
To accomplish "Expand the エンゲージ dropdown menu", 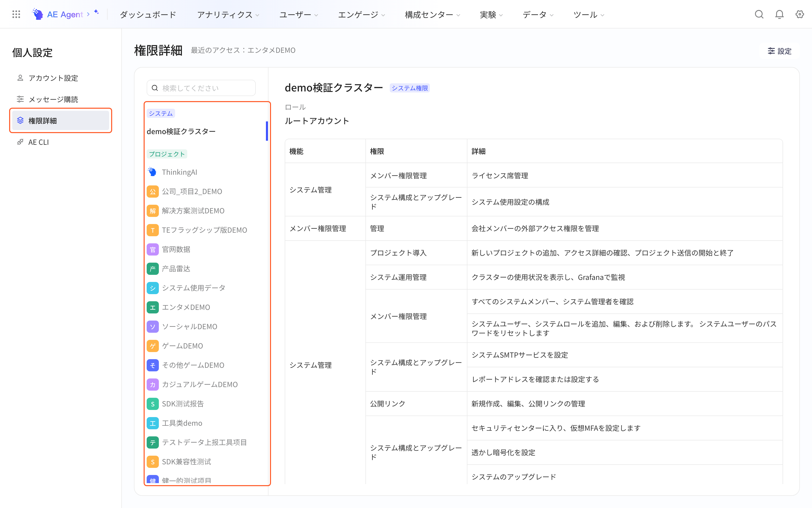I will point(361,14).
